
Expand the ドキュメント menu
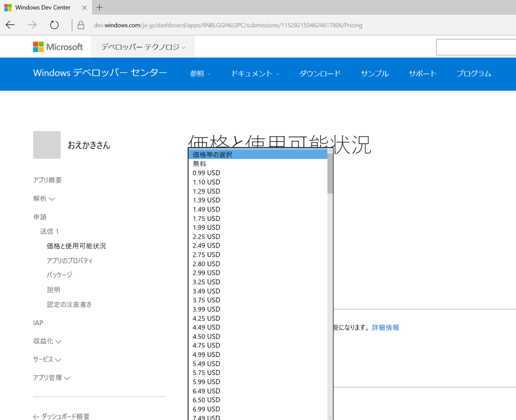(255, 74)
